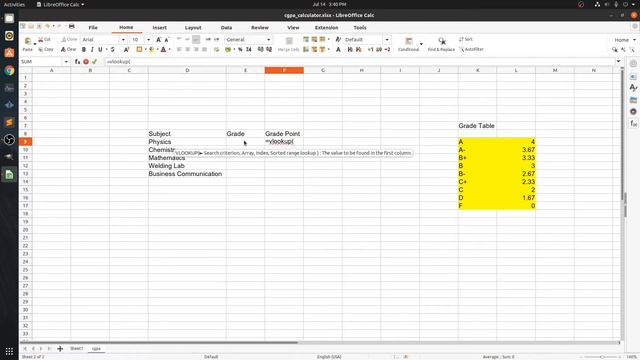
Task: Click the cell containing Welding Lab
Action: tap(187, 166)
